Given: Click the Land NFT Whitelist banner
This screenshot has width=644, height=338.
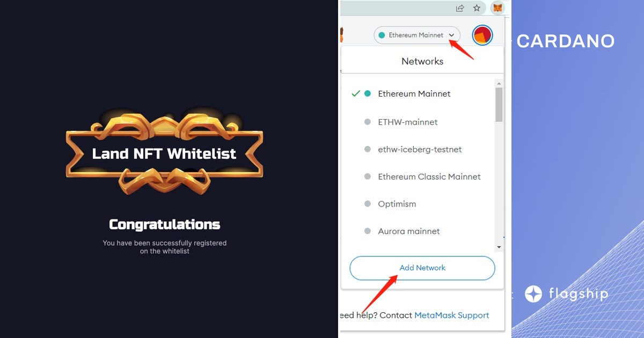Looking at the screenshot, I should tap(164, 153).
